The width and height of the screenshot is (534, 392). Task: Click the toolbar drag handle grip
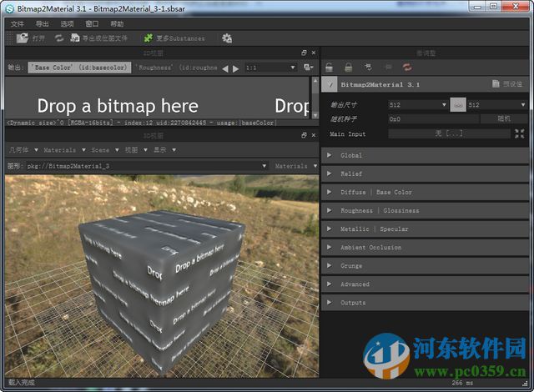tap(10, 38)
